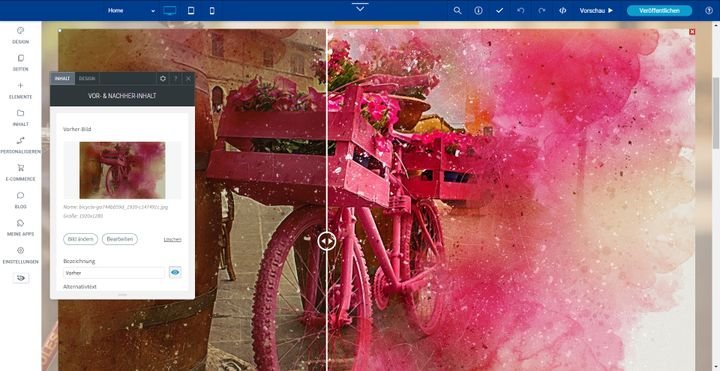The image size is (720, 371).
Task: Switch to the Design tab in the panel
Action: [87, 79]
